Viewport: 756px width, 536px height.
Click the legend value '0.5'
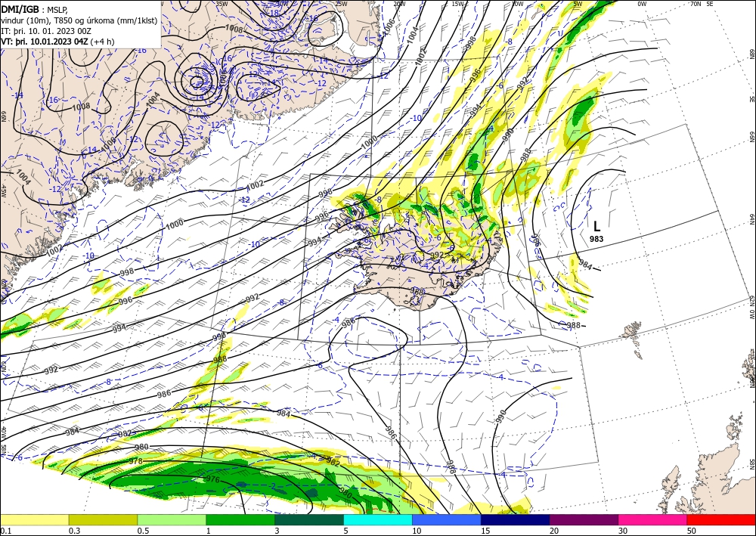(143, 531)
